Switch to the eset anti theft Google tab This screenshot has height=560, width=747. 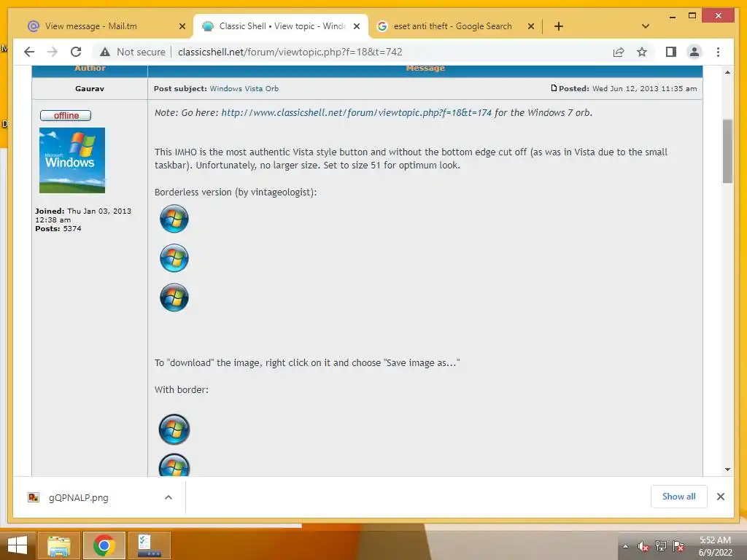tap(452, 26)
